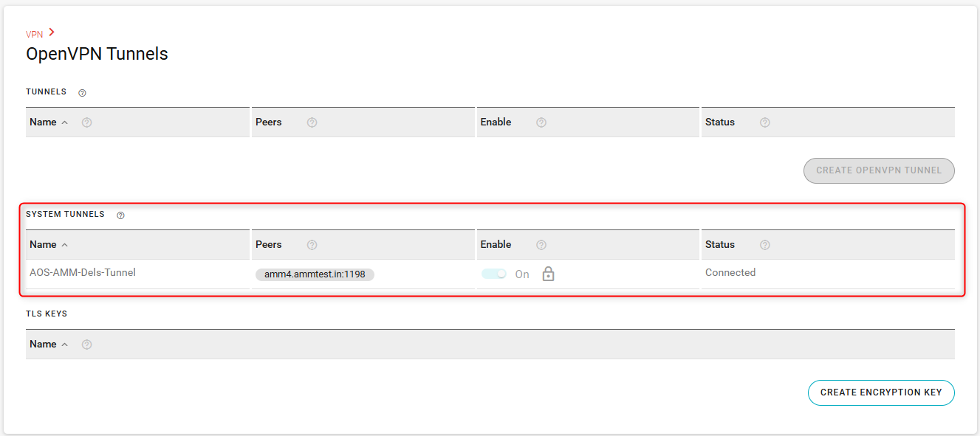Click the help icon beside TUNNELS heading
980x436 pixels.
83,93
